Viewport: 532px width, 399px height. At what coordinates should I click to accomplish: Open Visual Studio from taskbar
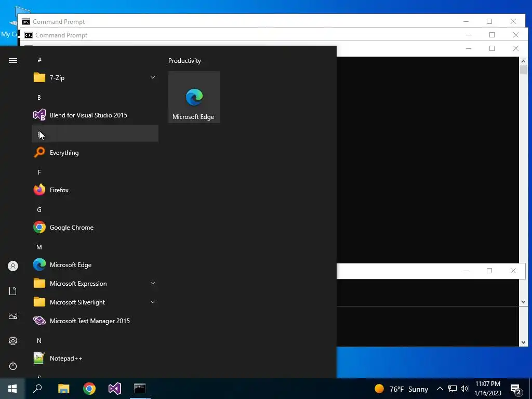click(x=115, y=389)
